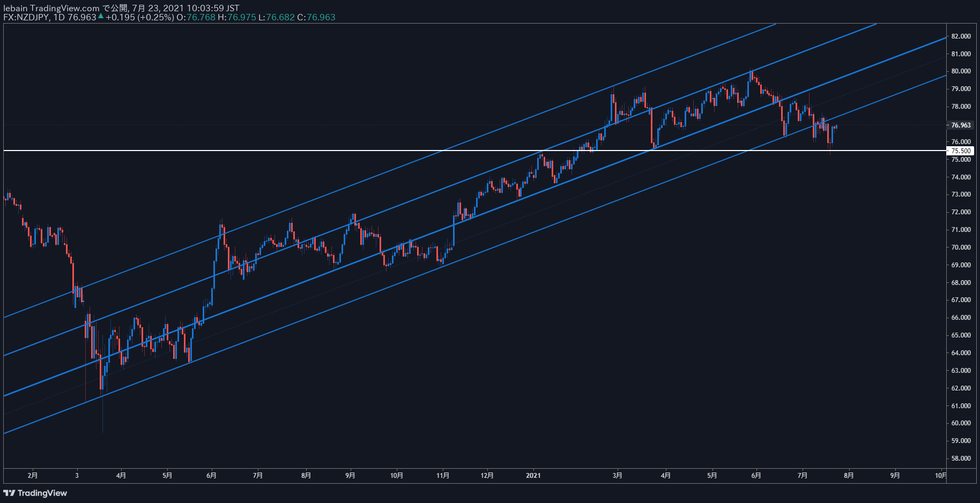Select the white horizontal line at 75.500

pos(474,151)
